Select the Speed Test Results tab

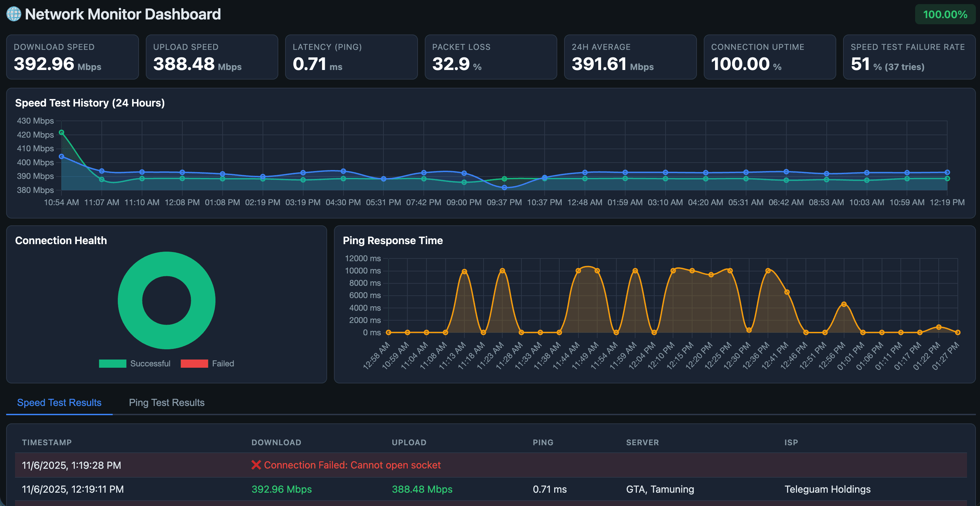[x=59, y=403]
